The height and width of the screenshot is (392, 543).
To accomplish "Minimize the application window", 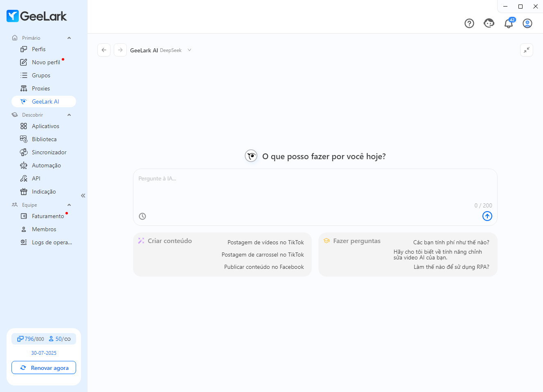I will pos(505,7).
